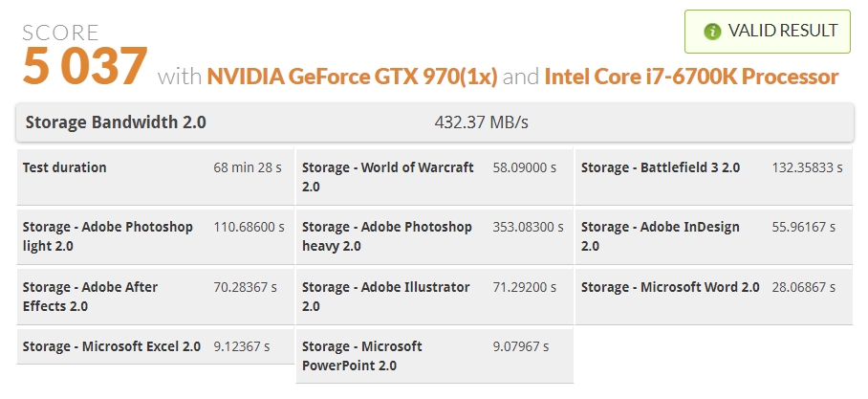
Task: Select the Test duration row
Action: click(155, 177)
